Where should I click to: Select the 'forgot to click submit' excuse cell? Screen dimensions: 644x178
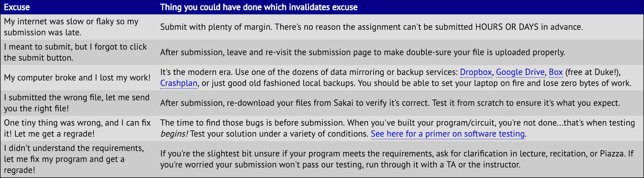[79, 52]
